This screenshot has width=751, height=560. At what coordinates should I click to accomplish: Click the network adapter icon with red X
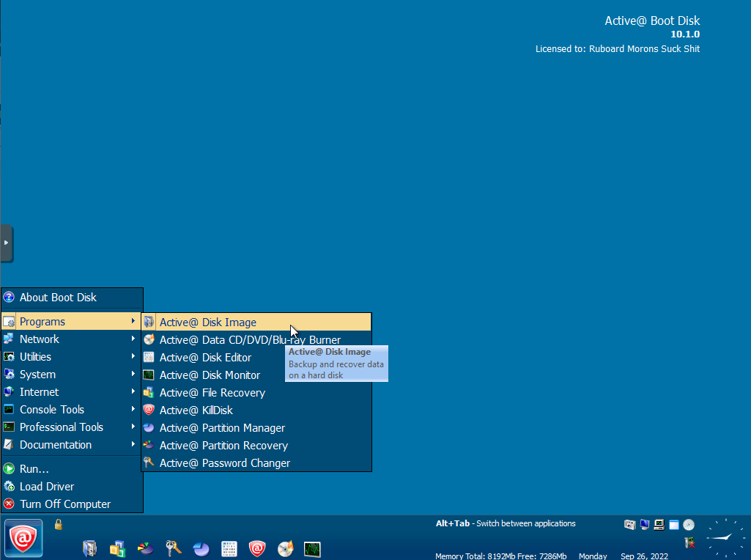(x=689, y=542)
